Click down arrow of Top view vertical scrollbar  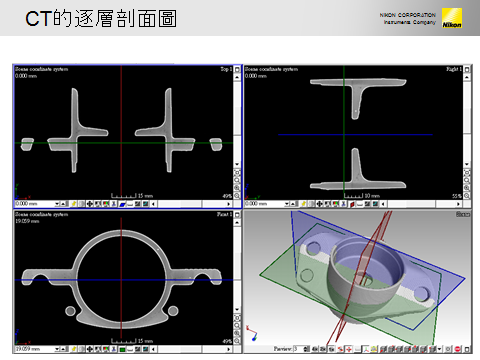click(237, 164)
